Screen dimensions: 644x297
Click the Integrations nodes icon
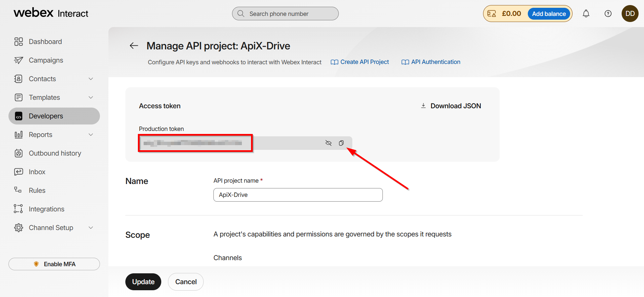point(18,209)
